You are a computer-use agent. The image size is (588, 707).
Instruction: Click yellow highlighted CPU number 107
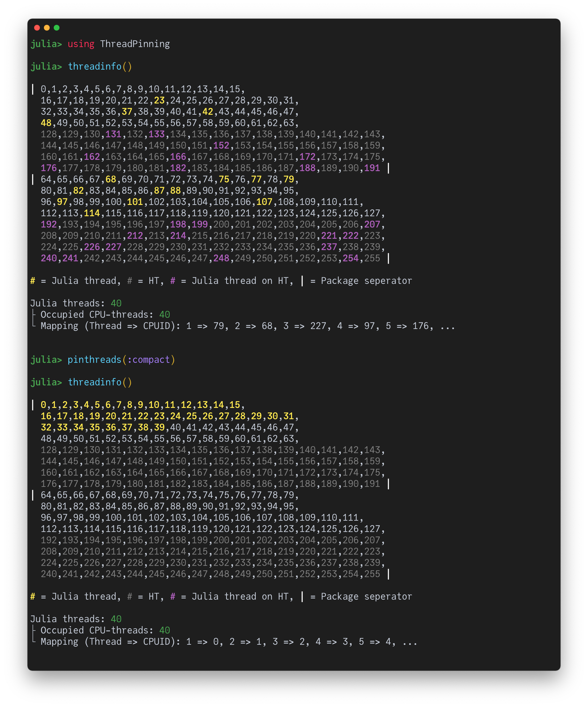point(264,202)
